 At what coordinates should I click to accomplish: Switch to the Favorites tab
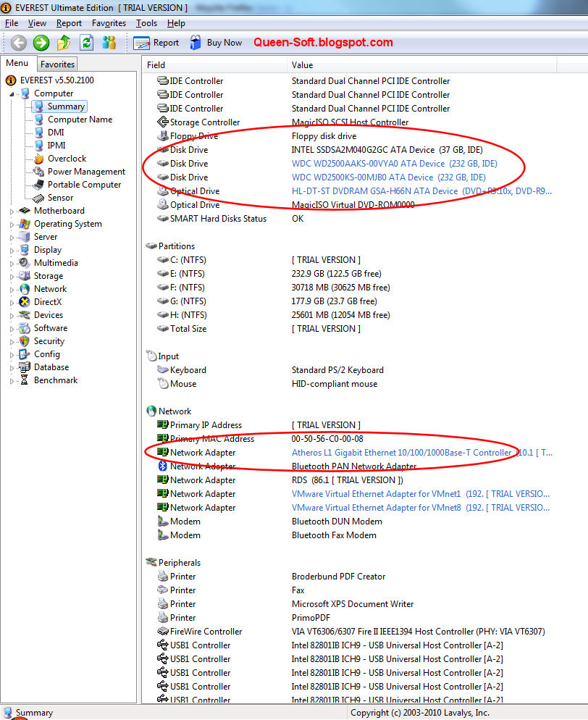point(57,64)
